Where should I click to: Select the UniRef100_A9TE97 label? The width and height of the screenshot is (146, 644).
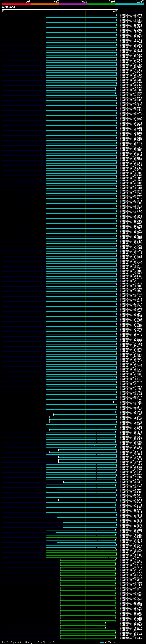coord(131,77)
